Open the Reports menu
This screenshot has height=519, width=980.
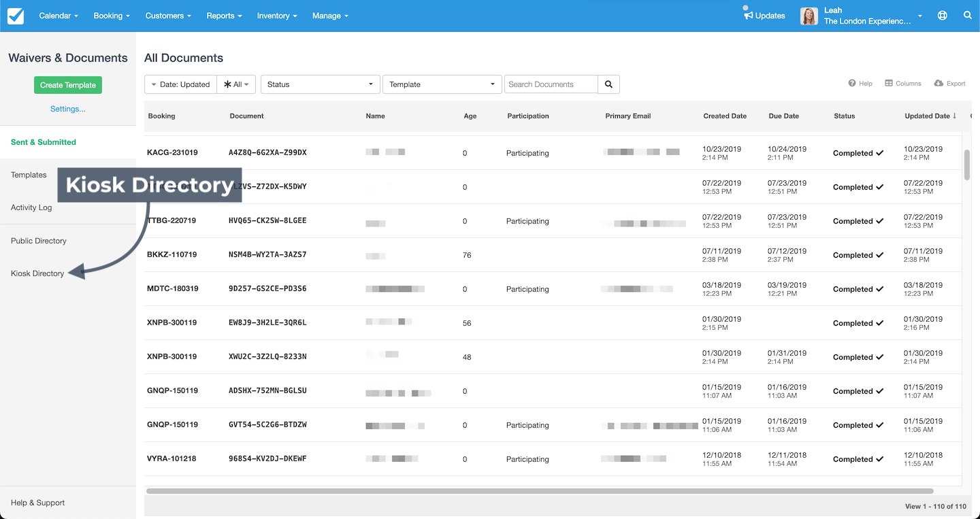(x=224, y=16)
